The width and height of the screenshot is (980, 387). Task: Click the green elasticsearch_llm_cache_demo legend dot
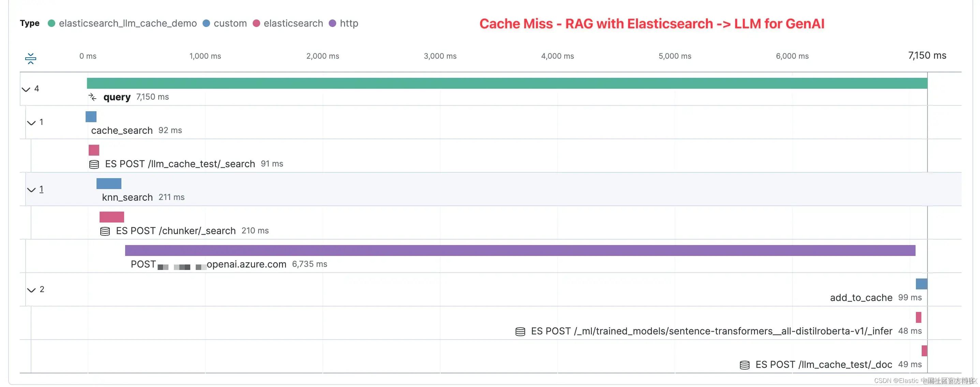click(51, 23)
